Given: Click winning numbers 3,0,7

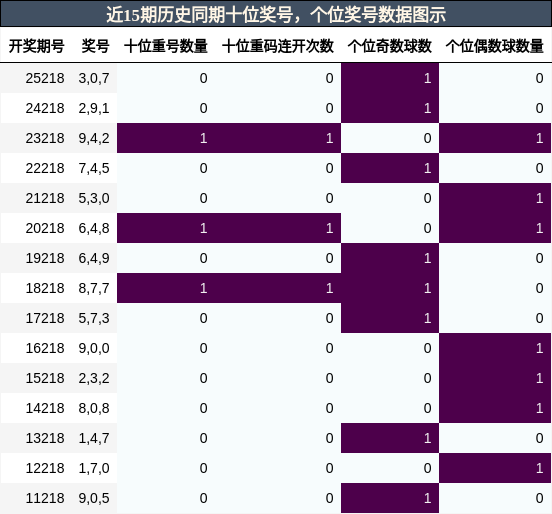Looking at the screenshot, I should pos(94,78).
